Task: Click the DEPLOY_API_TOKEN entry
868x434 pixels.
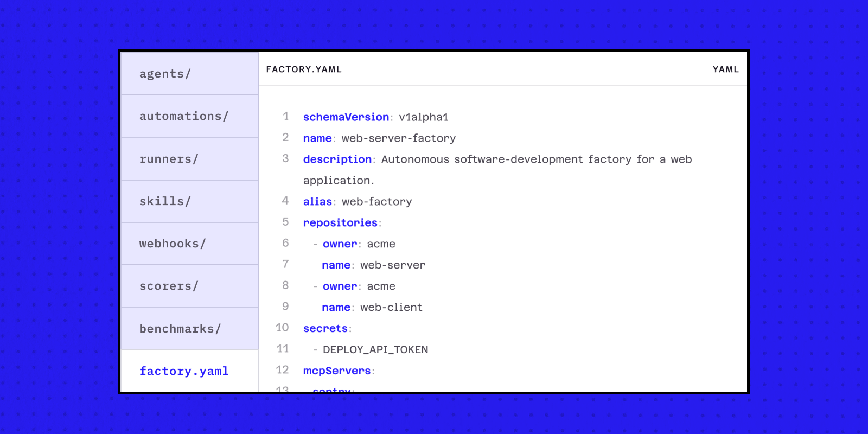Action: click(375, 350)
